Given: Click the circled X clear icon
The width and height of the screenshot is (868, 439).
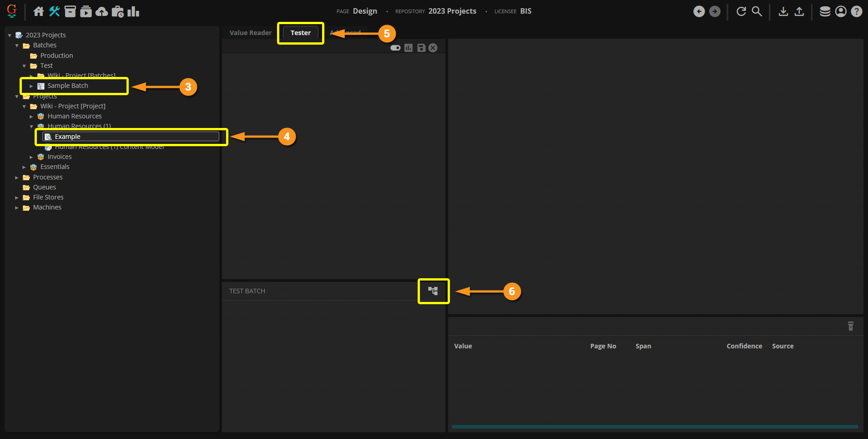Looking at the screenshot, I should point(433,48).
